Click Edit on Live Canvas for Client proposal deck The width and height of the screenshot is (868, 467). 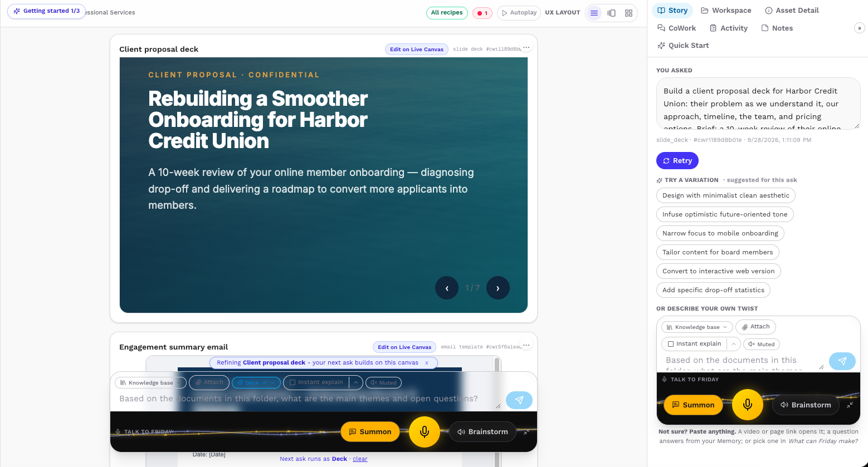click(x=417, y=49)
